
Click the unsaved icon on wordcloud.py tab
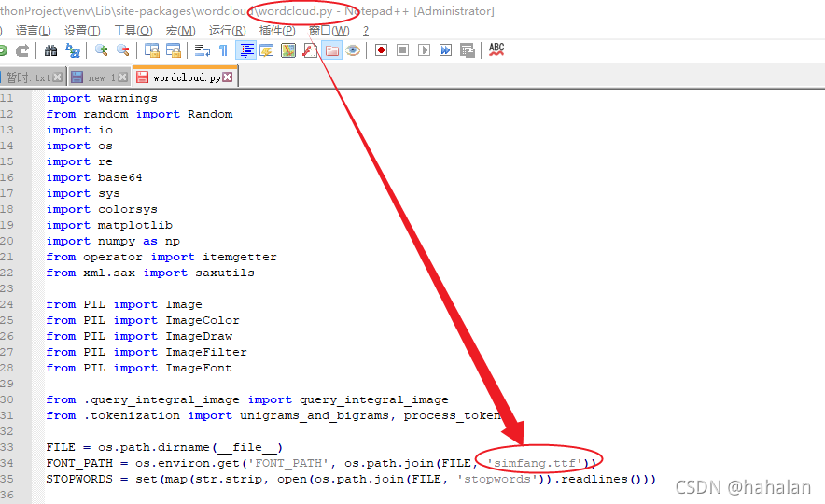[142, 77]
